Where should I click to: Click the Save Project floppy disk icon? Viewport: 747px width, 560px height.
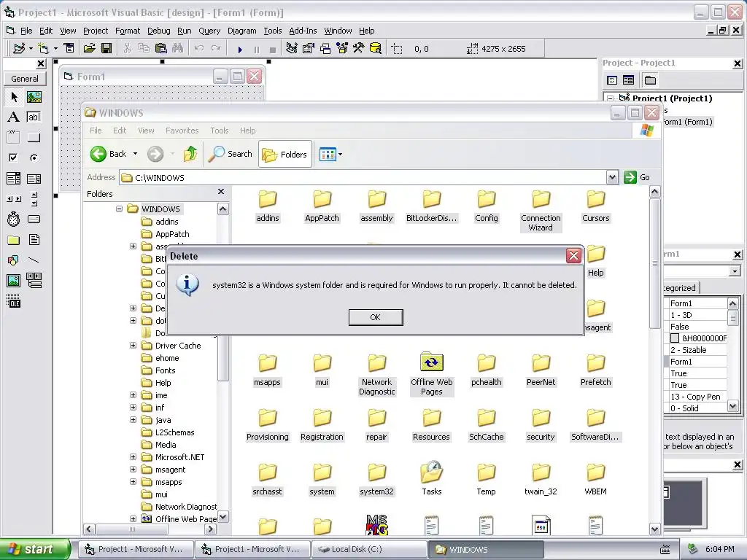107,49
